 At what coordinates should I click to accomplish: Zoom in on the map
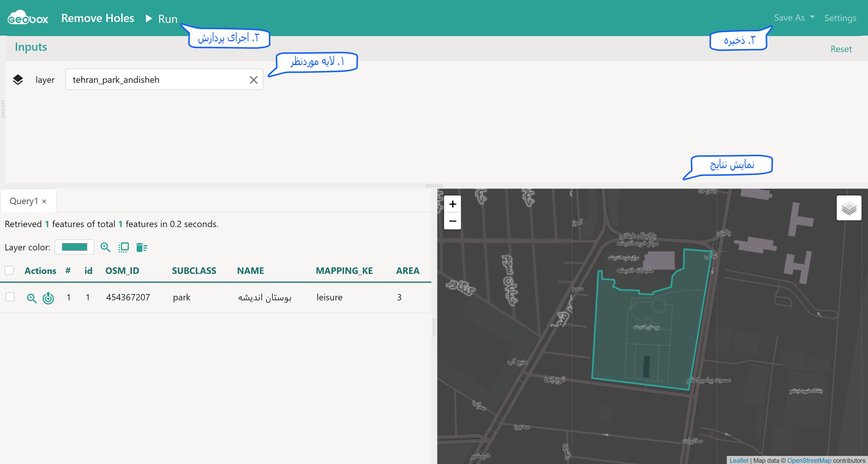point(452,204)
